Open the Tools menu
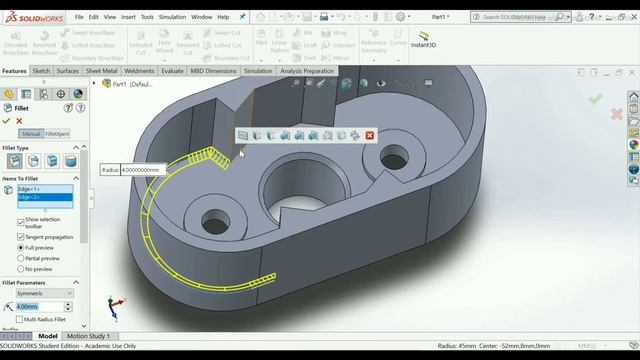 [x=147, y=17]
